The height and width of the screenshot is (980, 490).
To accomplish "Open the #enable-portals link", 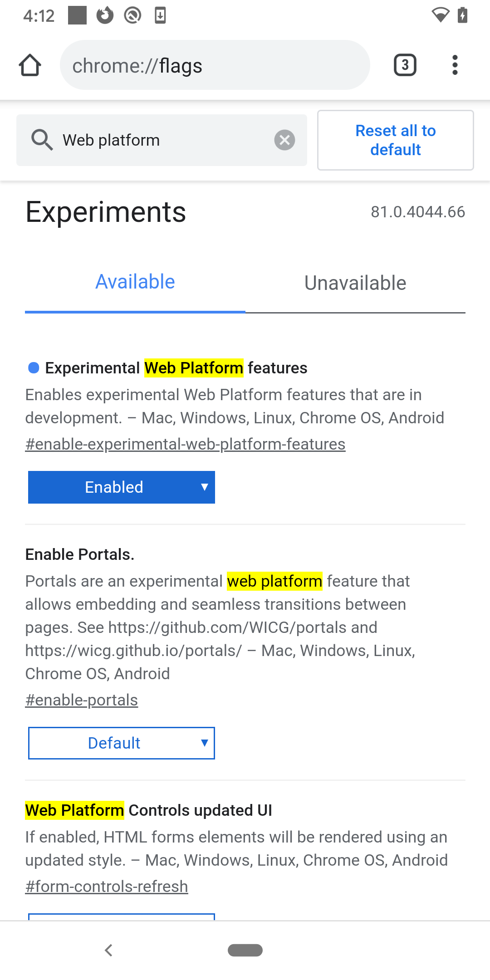I will pyautogui.click(x=81, y=700).
